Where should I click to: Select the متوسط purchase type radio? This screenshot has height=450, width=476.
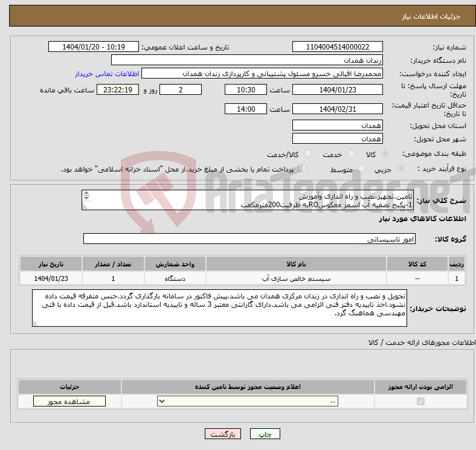pyautogui.click(x=362, y=169)
